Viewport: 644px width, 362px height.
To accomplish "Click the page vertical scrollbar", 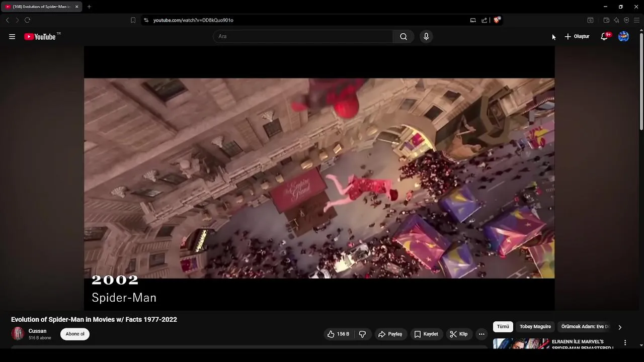I will (641, 80).
